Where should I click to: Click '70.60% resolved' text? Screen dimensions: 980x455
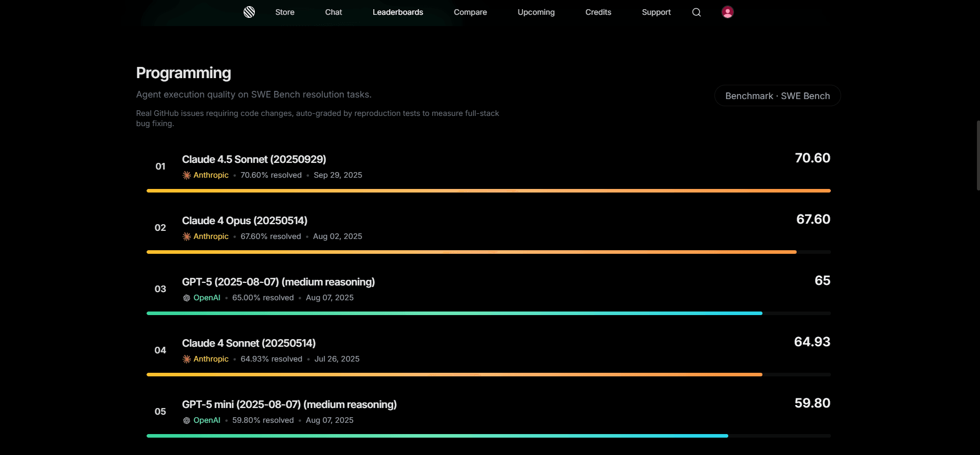(x=271, y=175)
